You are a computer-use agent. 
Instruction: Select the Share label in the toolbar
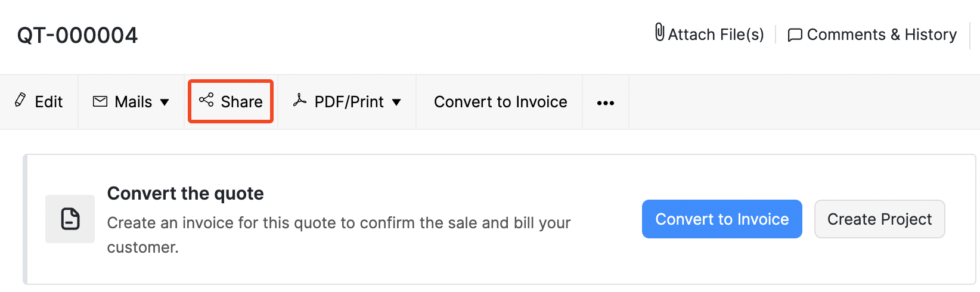pyautogui.click(x=241, y=102)
